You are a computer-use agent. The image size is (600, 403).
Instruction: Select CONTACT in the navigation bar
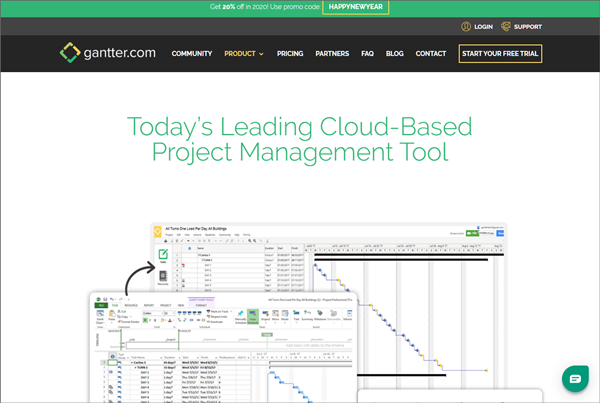(x=431, y=54)
